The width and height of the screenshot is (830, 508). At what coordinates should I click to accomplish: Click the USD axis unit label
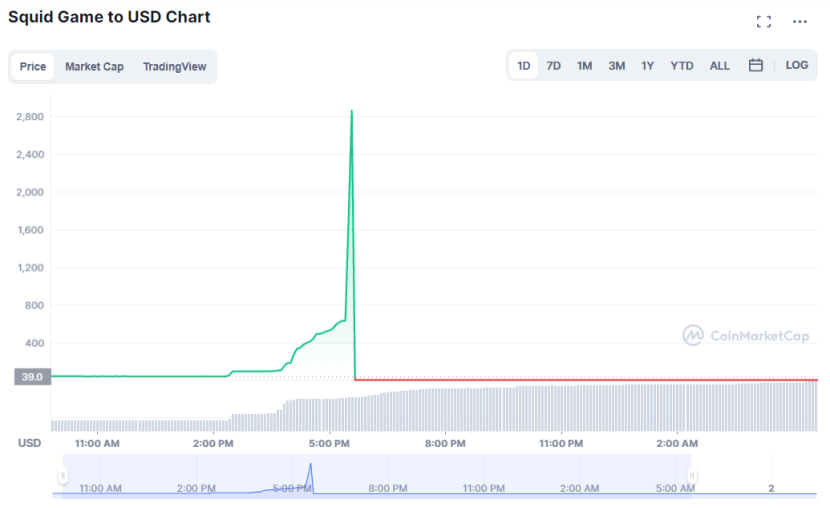coord(30,443)
